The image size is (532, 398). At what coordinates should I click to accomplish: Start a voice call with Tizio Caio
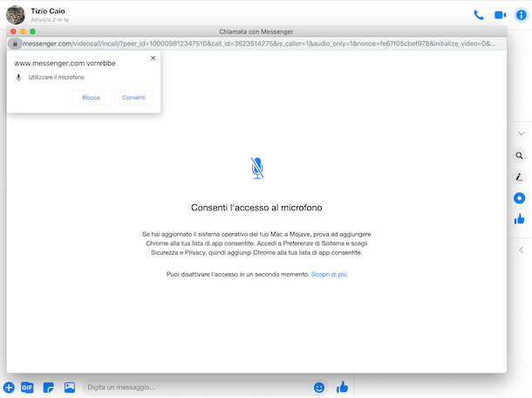click(x=479, y=16)
